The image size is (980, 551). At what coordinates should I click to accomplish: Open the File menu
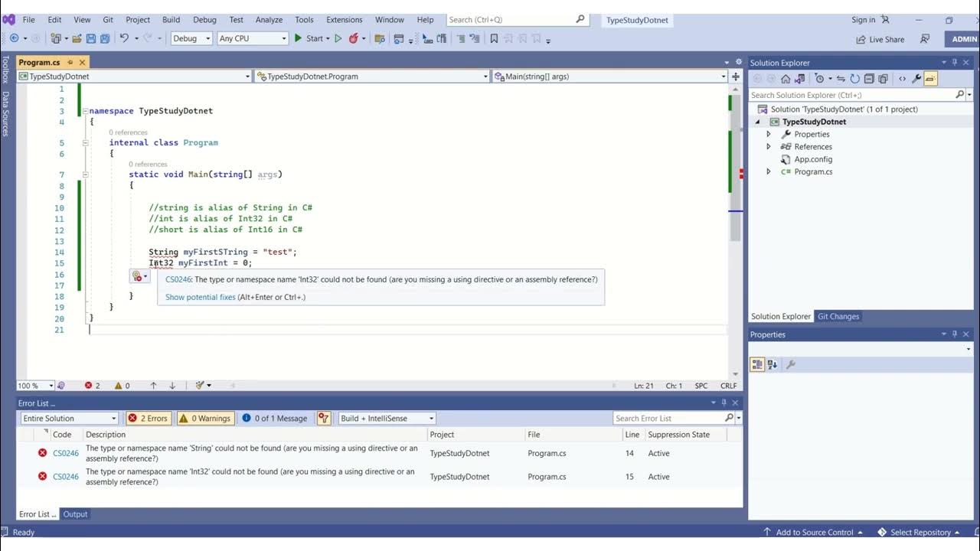[28, 20]
